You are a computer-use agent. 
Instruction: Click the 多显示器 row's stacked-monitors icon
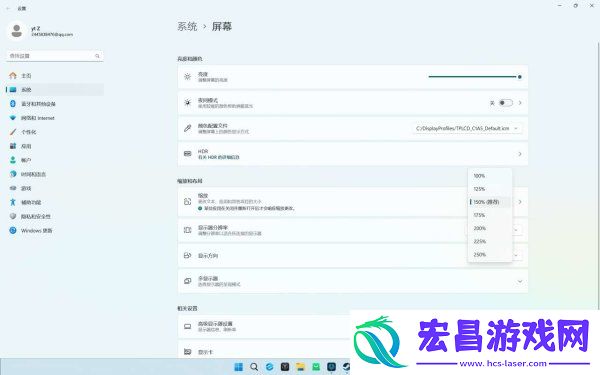188,281
